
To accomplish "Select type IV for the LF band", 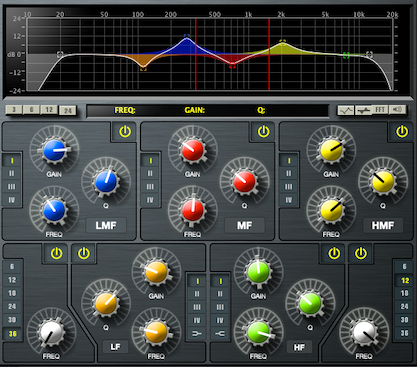I will click(x=197, y=320).
